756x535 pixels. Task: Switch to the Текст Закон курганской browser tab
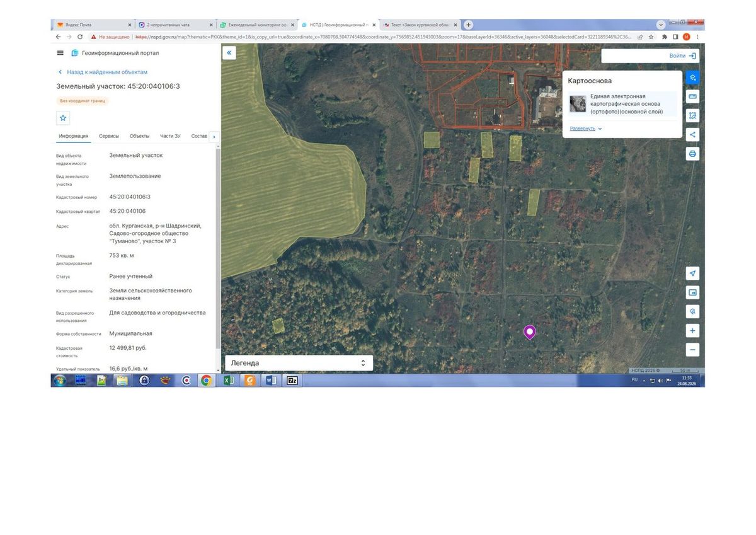(421, 25)
